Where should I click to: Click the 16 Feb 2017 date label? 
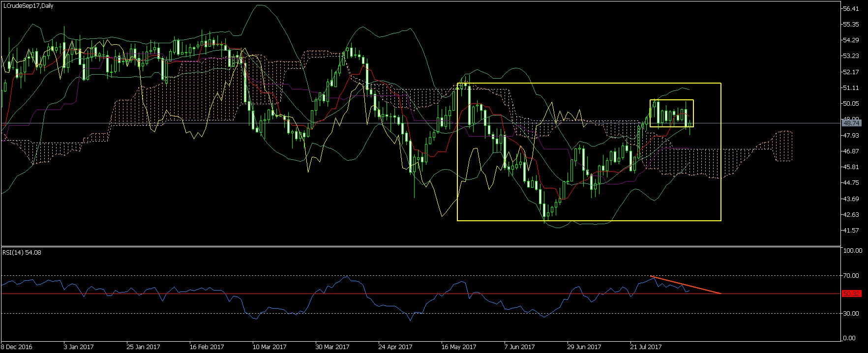(x=207, y=347)
